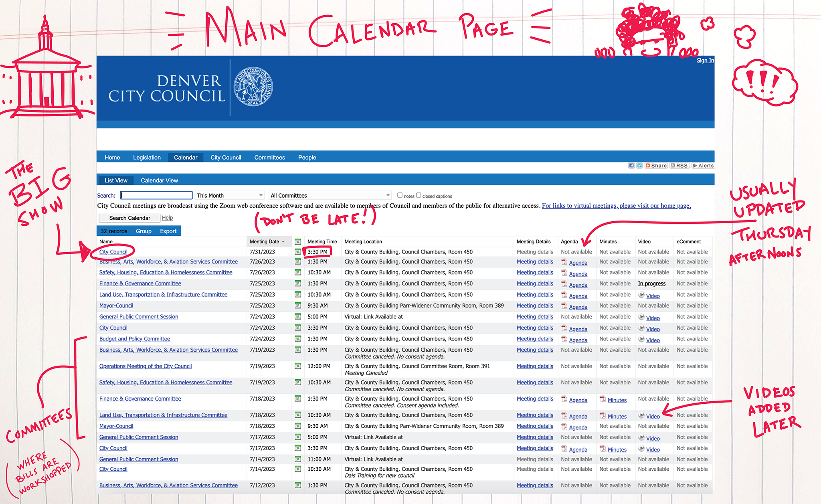Click calendar icon for 7/31/2023 City Council
Image resolution: width=821 pixels, height=504 pixels.
[297, 252]
